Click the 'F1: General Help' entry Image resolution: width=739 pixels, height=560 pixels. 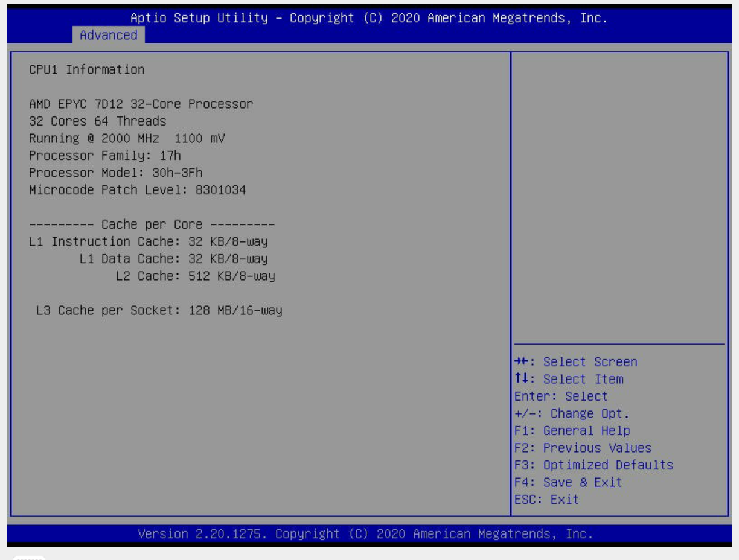coord(572,431)
